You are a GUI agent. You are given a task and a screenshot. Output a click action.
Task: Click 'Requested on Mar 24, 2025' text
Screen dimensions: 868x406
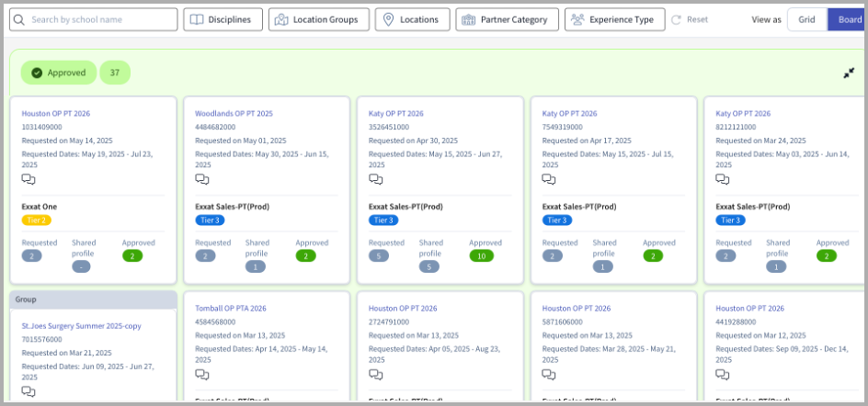click(760, 141)
